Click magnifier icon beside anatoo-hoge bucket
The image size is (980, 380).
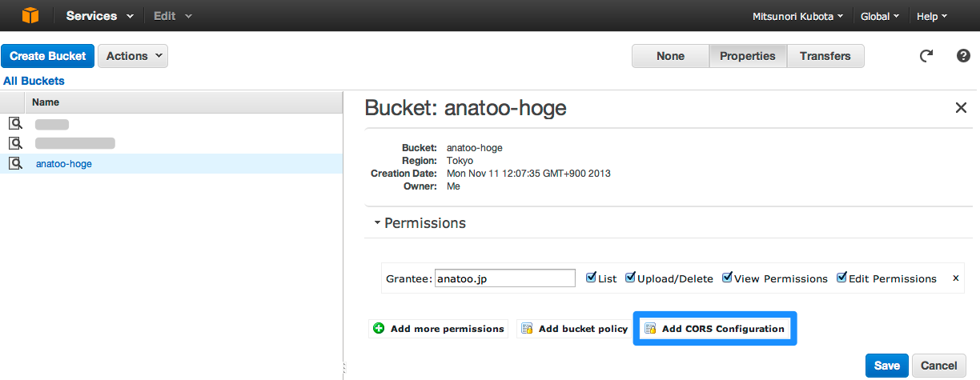tap(15, 163)
